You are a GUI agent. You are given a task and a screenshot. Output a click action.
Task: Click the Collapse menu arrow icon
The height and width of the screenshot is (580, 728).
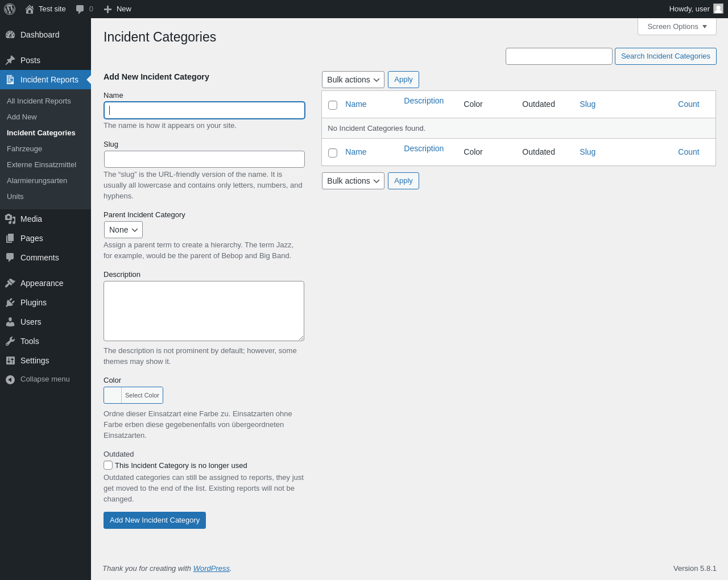[10, 379]
